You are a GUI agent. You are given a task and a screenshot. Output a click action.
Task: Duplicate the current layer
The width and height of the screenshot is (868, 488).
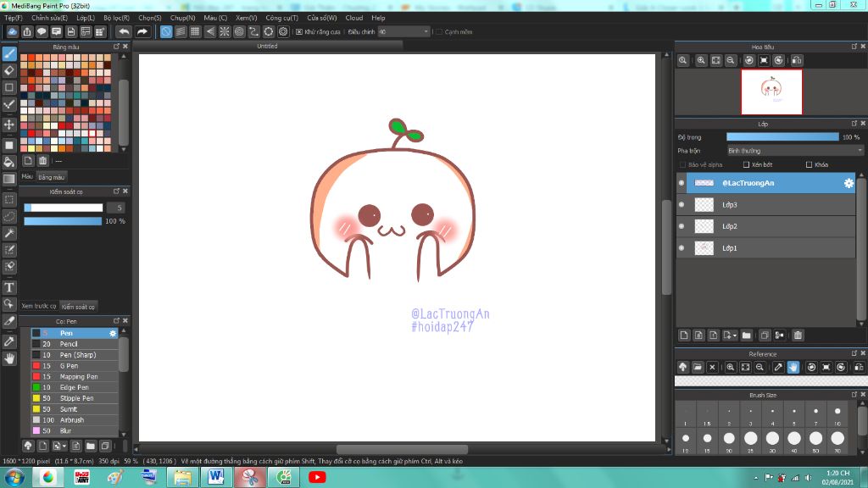[765, 335]
